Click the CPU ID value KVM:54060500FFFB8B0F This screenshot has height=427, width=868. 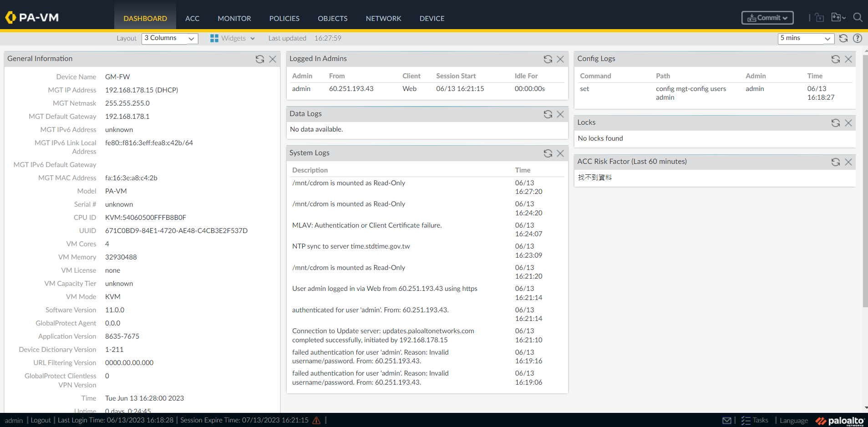click(146, 218)
